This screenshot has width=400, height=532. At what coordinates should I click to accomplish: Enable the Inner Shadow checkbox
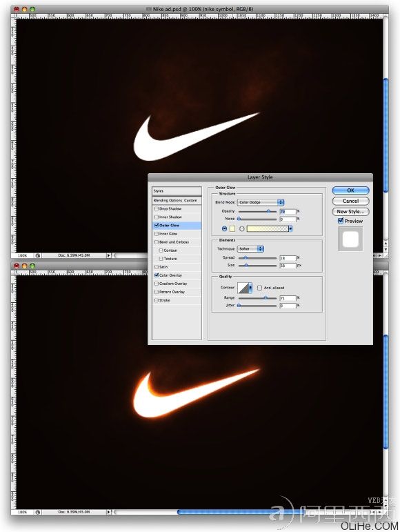(157, 217)
